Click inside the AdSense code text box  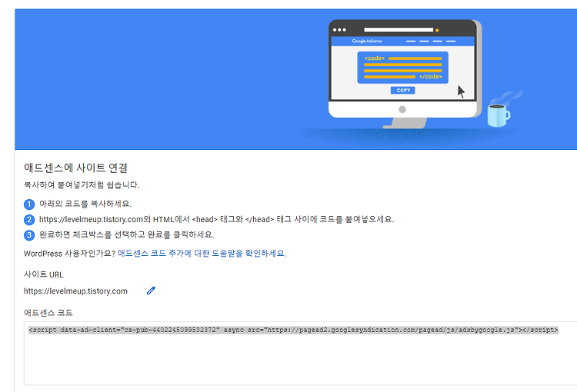pyautogui.click(x=300, y=354)
